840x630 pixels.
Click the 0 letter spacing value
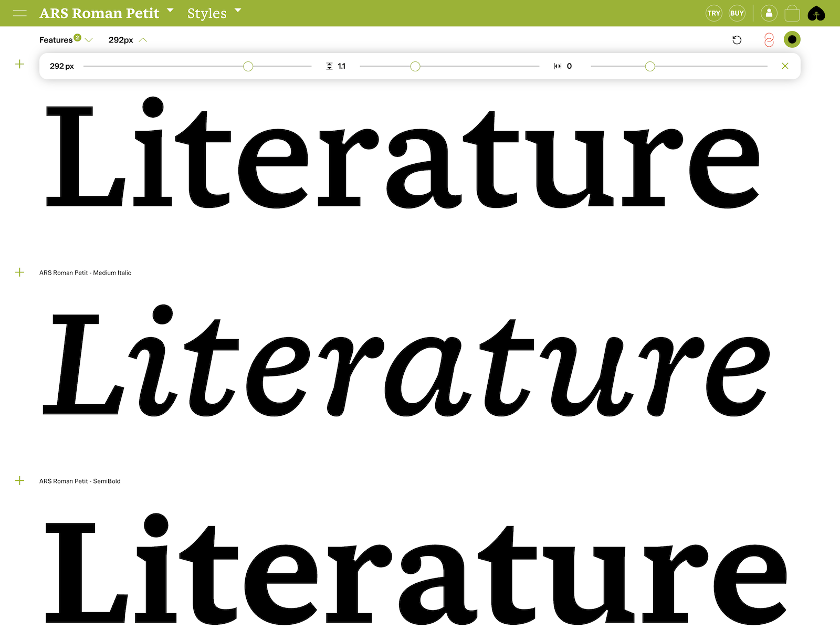pos(569,66)
